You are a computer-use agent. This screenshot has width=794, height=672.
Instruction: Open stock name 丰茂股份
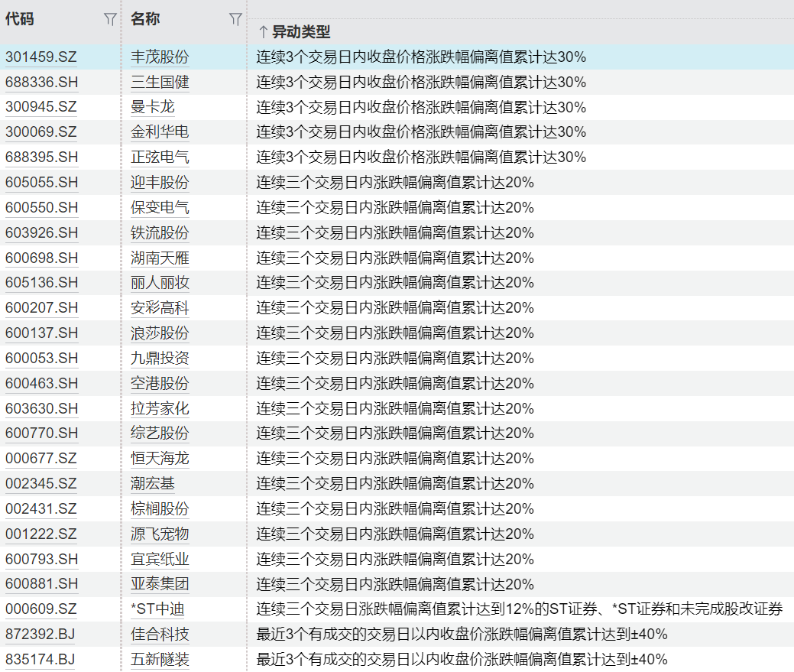click(160, 57)
